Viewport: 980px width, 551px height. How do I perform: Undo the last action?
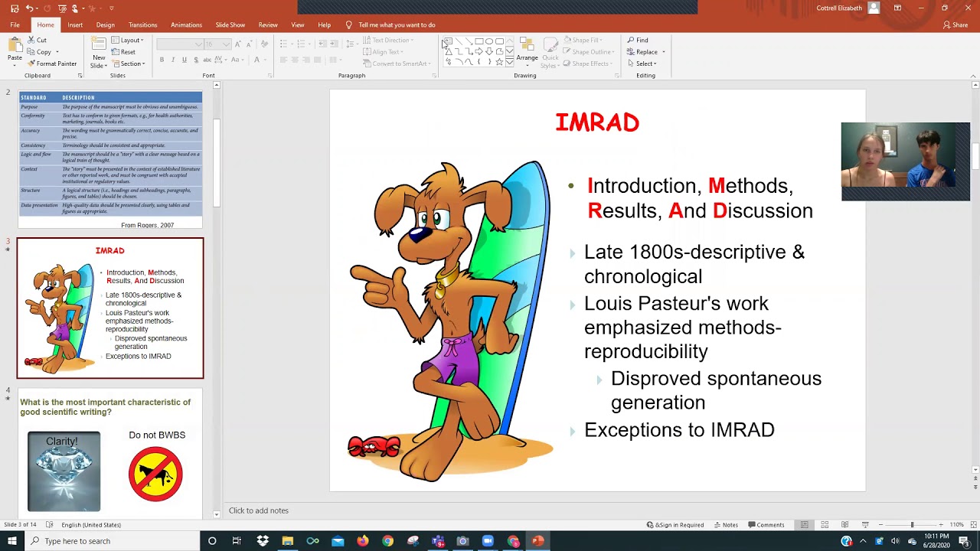pyautogui.click(x=29, y=8)
